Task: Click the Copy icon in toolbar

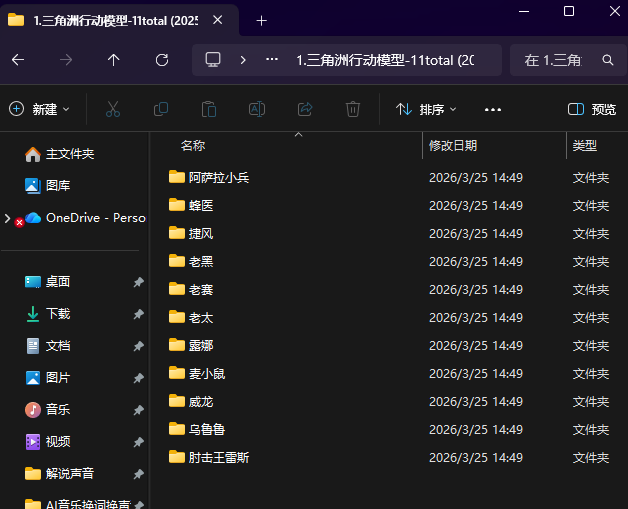Action: pyautogui.click(x=161, y=109)
